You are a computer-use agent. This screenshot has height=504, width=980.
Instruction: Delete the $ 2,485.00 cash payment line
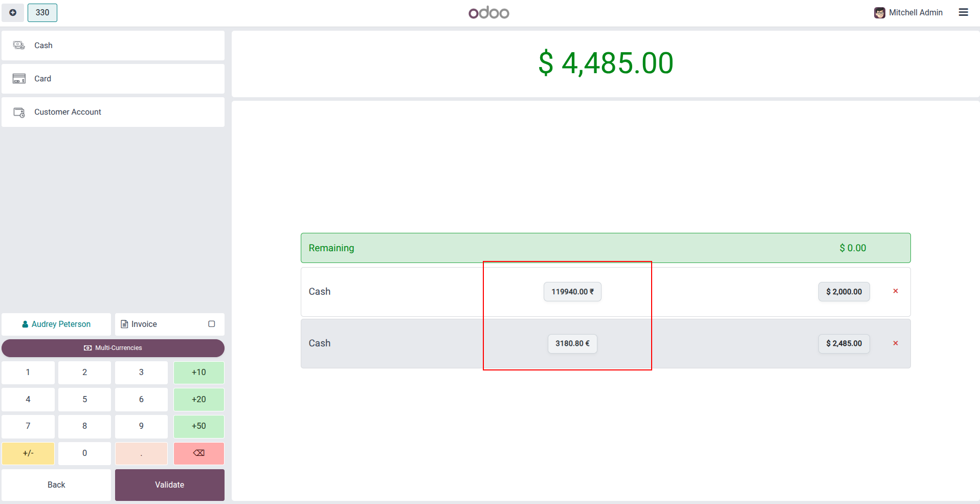point(896,343)
